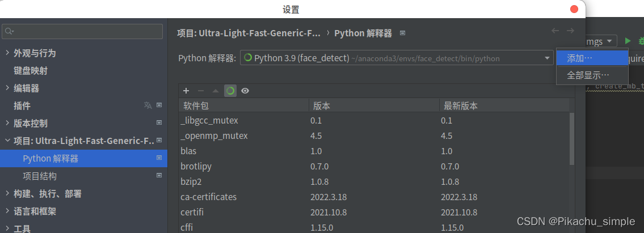The width and height of the screenshot is (644, 233).
Task: Click the forward navigation arrow
Action: tap(570, 31)
